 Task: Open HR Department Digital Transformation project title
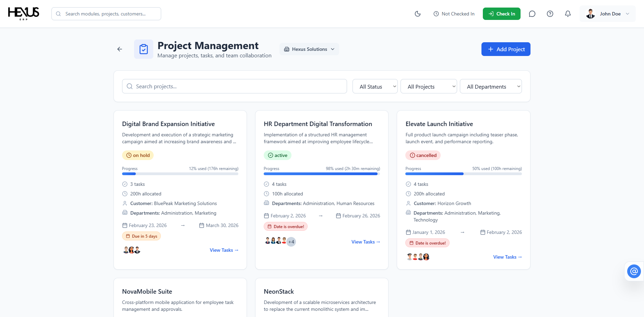[318, 124]
